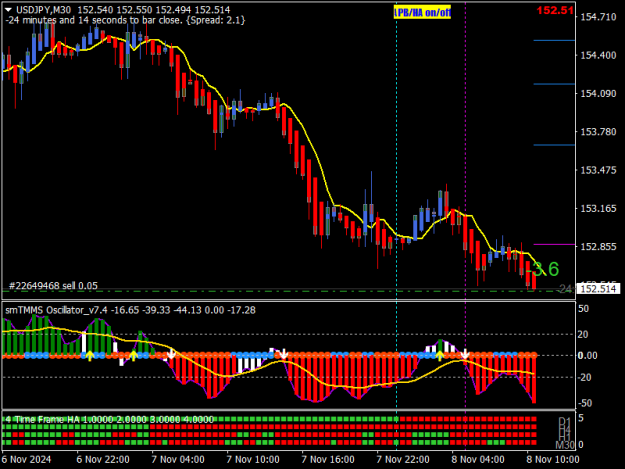
Task: Click the 7 Nov 16:00 time label
Action: (328, 459)
